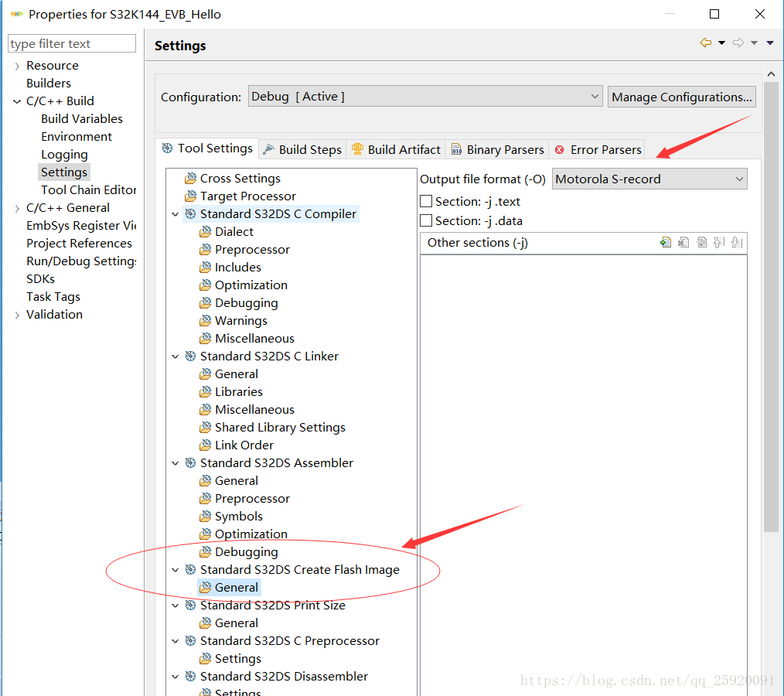
Task: Click the Standard S32DS Print Size icon
Action: pyautogui.click(x=190, y=605)
